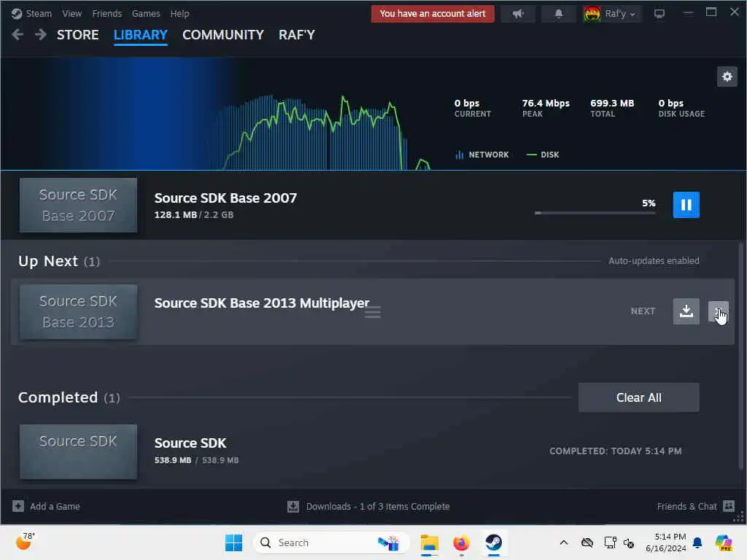Click the Source SDK Base 2007 progress bar
The width and height of the screenshot is (747, 560).
tap(595, 213)
